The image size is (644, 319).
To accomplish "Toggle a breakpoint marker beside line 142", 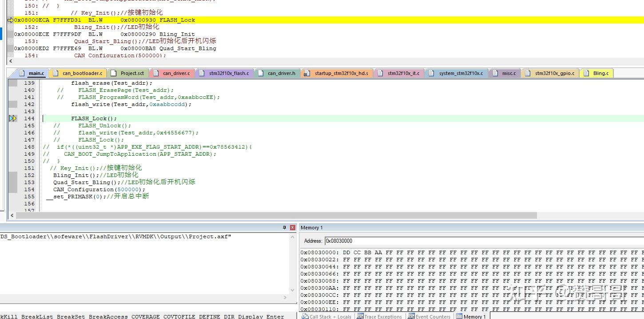I will point(12,104).
